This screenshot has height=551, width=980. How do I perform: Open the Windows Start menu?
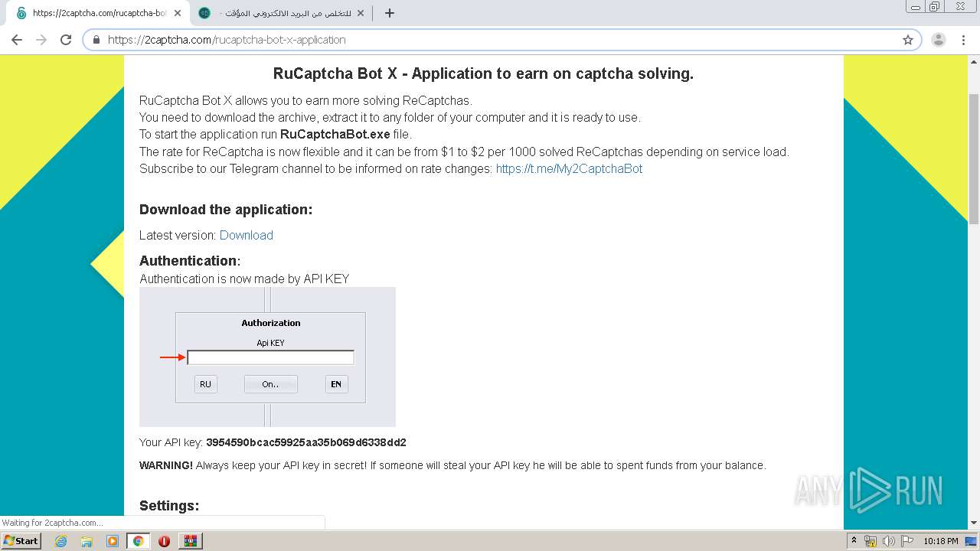click(21, 541)
